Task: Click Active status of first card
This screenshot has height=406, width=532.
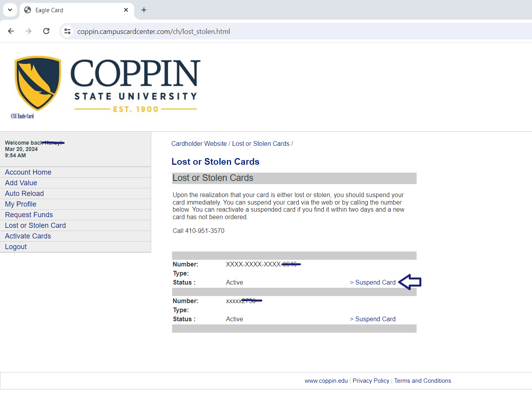Action: tap(234, 283)
